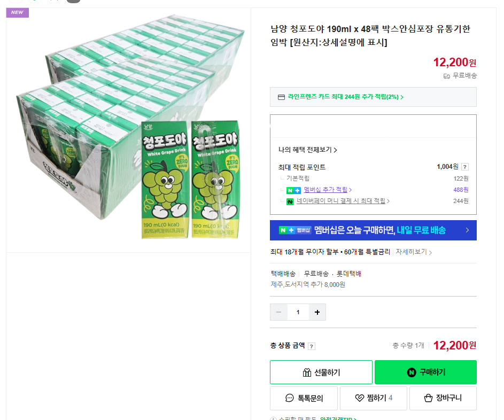The image size is (504, 420).
Task: Decrease quantity with the minus button
Action: tap(278, 312)
